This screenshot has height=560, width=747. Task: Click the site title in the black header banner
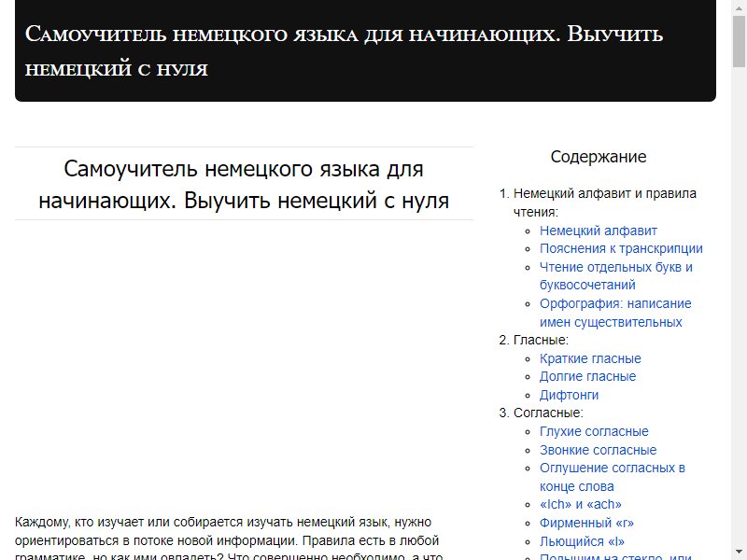(x=344, y=51)
